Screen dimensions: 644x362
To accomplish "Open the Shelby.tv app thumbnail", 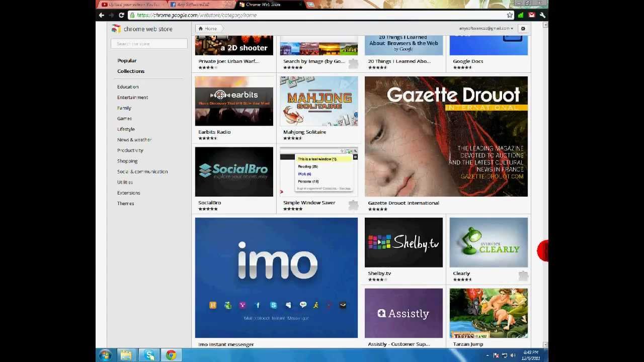I will 404,242.
